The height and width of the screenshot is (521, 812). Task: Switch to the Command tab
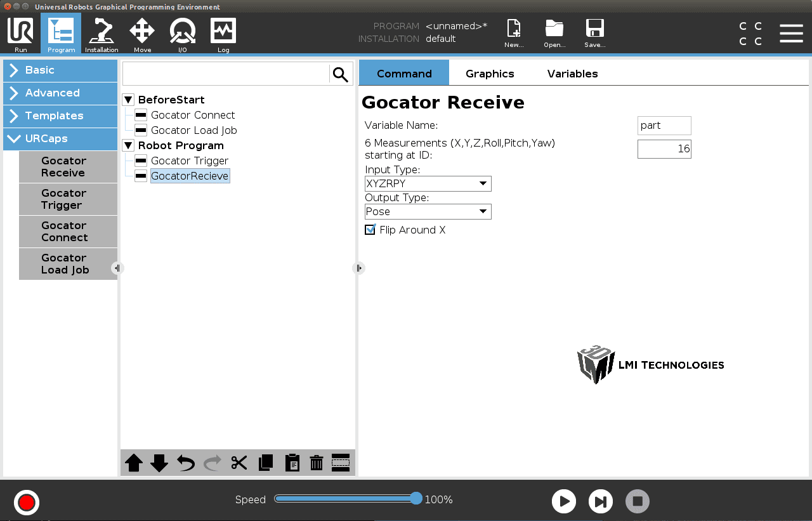(x=404, y=74)
